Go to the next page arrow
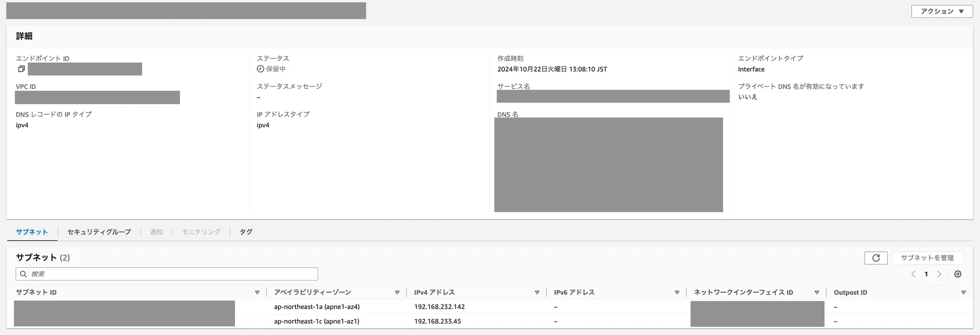 tap(939, 274)
